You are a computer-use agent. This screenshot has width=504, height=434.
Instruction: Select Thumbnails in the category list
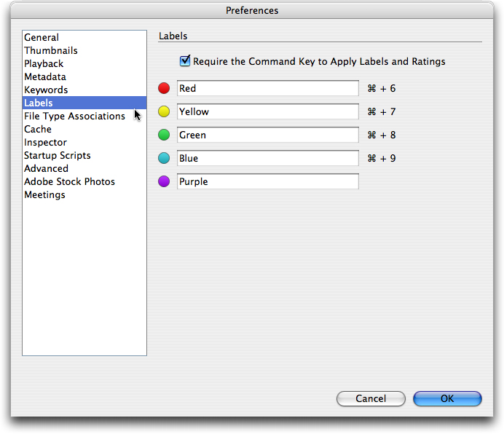pos(51,51)
